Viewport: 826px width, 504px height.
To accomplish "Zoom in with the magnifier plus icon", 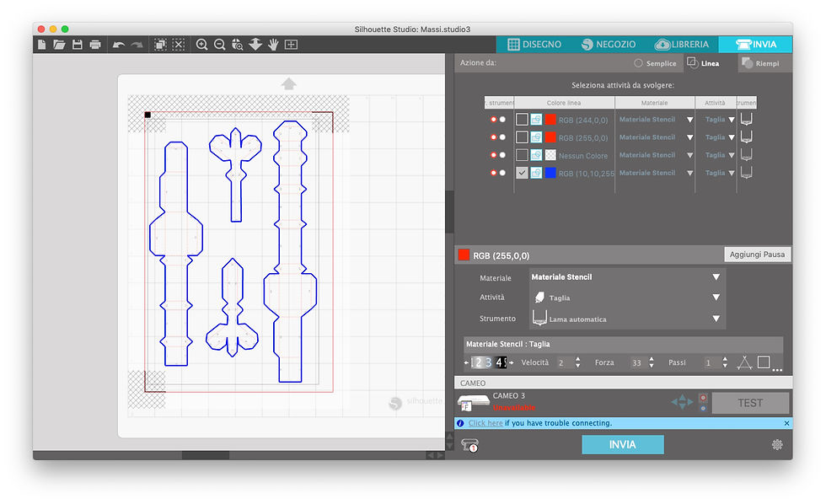I will (x=201, y=45).
